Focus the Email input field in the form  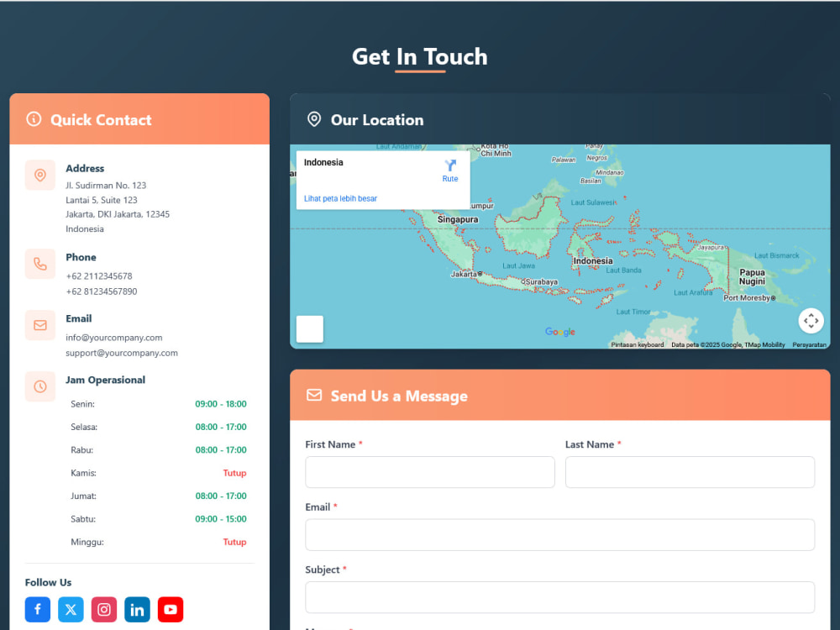click(x=559, y=534)
